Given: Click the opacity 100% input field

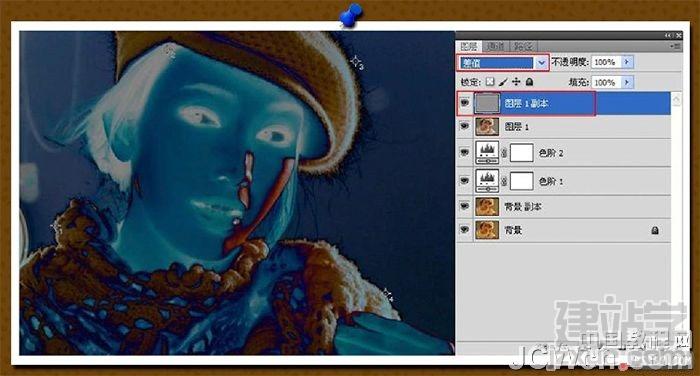Looking at the screenshot, I should tap(606, 62).
